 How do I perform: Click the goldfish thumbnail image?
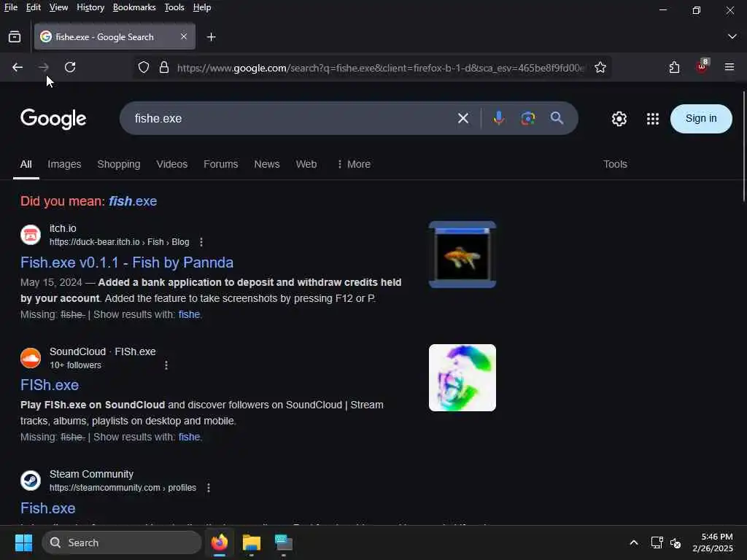pyautogui.click(x=462, y=254)
